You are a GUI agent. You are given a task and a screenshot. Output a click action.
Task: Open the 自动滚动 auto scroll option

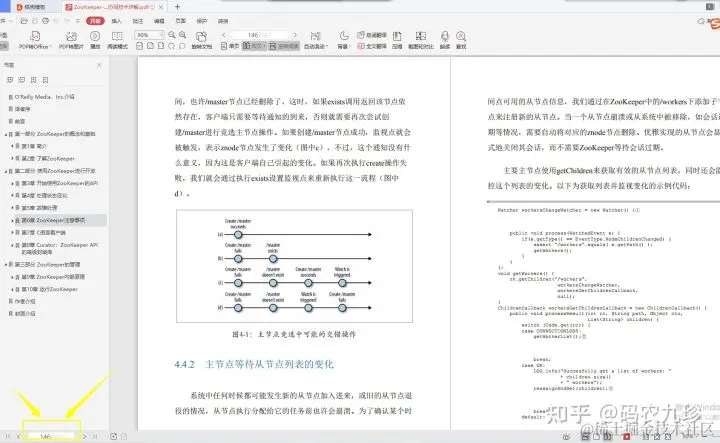click(315, 40)
